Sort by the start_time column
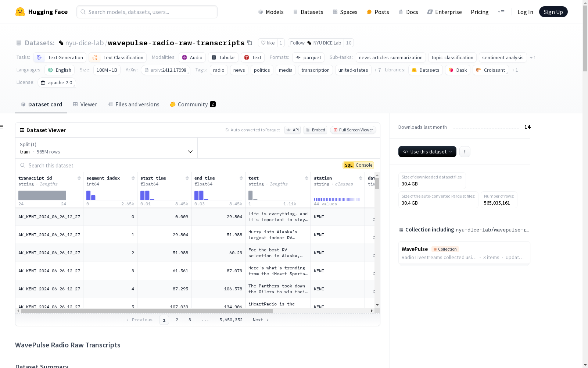Image resolution: width=588 pixels, height=368 pixels. (x=187, y=178)
